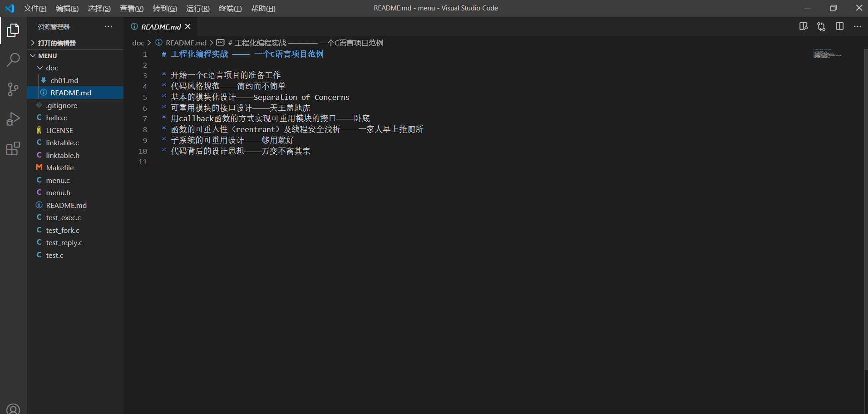Click the minimap code overview
Screen dimensions: 868x414
pyautogui.click(x=827, y=54)
